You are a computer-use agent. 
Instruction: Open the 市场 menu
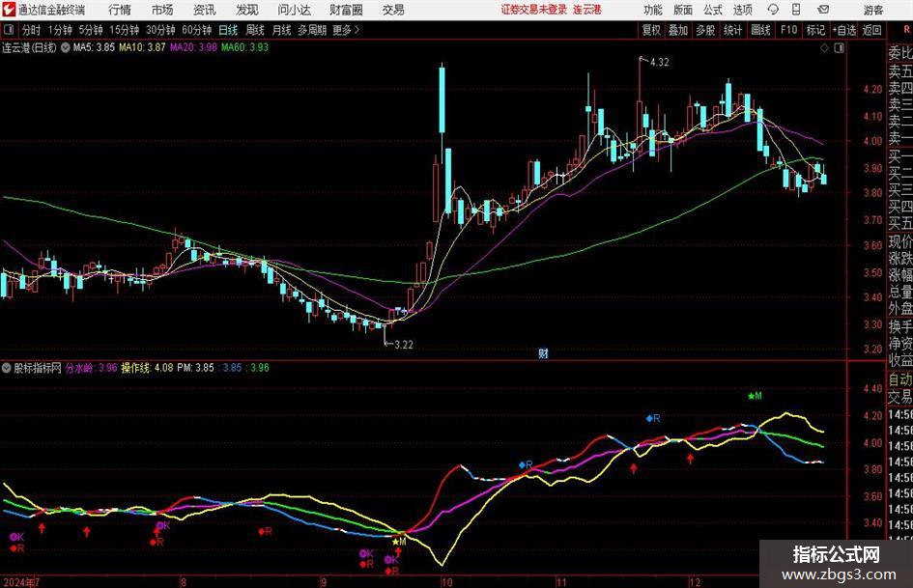click(162, 10)
